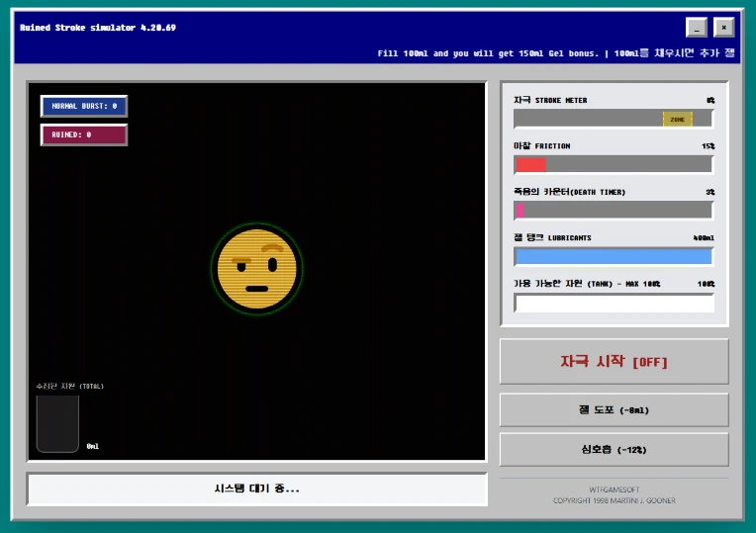Click the white available resource Tank bar

tap(614, 303)
